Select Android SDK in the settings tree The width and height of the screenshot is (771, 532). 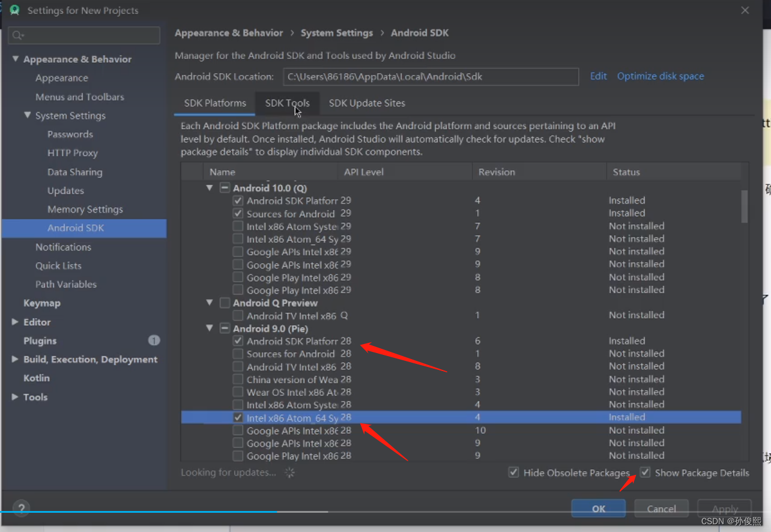[84, 228]
